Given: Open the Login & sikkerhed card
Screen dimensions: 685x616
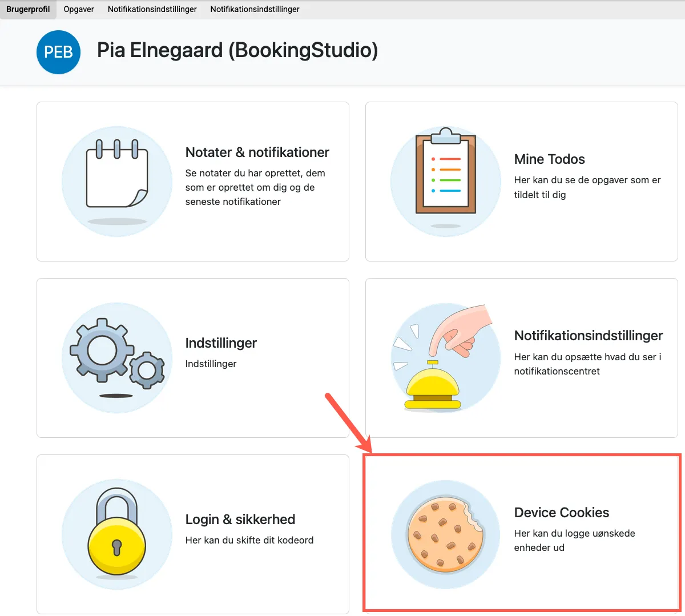Looking at the screenshot, I should 192,534.
